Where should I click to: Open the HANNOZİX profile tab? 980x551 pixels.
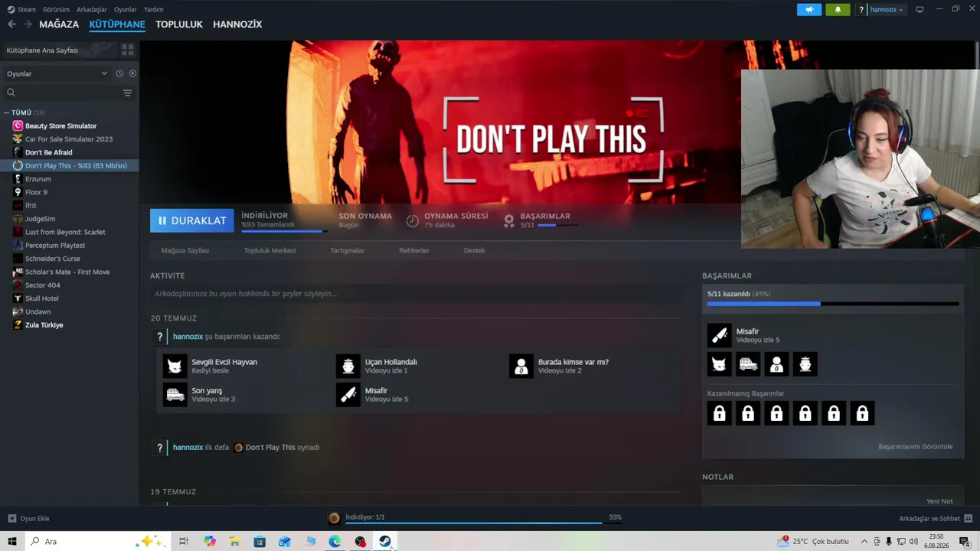(237, 24)
